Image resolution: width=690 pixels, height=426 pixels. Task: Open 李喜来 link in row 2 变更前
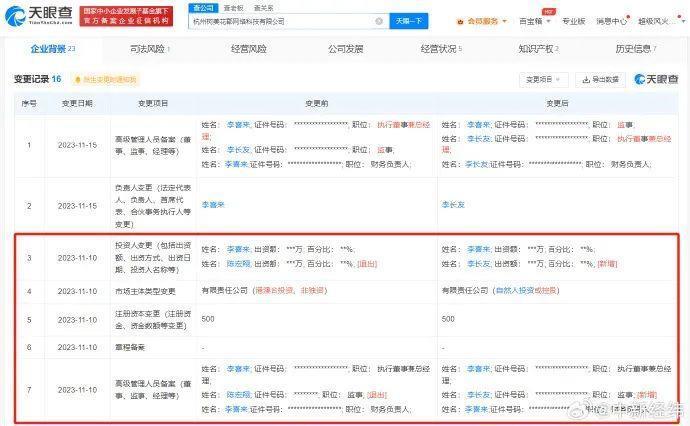(213, 205)
